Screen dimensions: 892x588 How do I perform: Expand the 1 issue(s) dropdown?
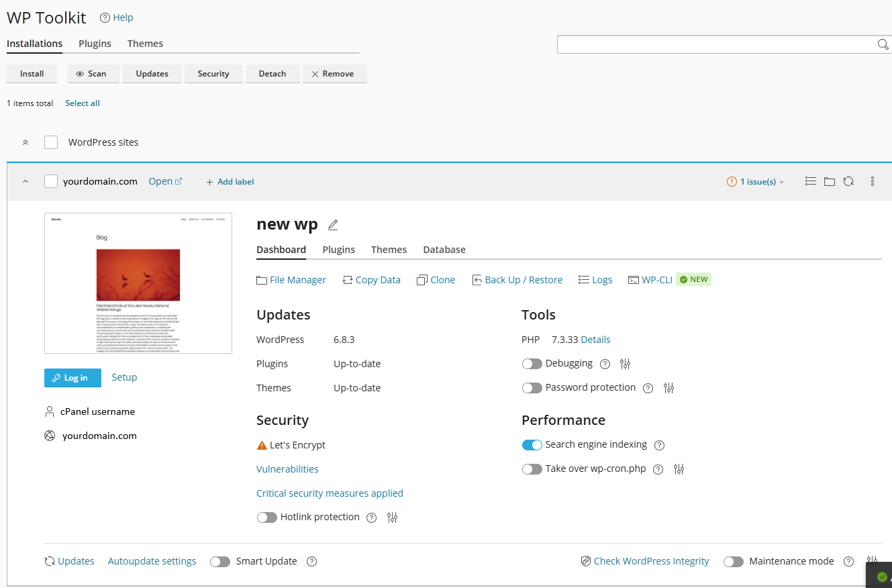756,182
